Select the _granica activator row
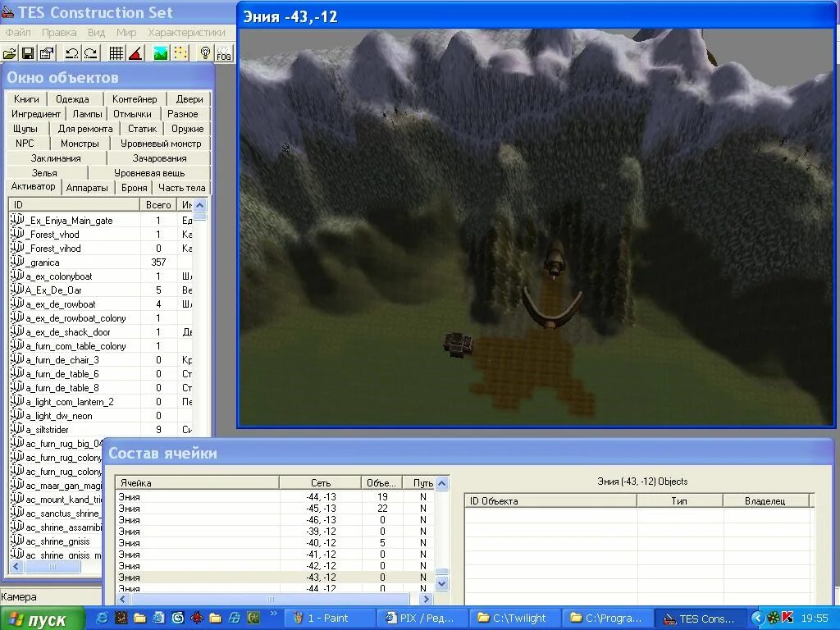This screenshot has height=630, width=840. pyautogui.click(x=101, y=262)
